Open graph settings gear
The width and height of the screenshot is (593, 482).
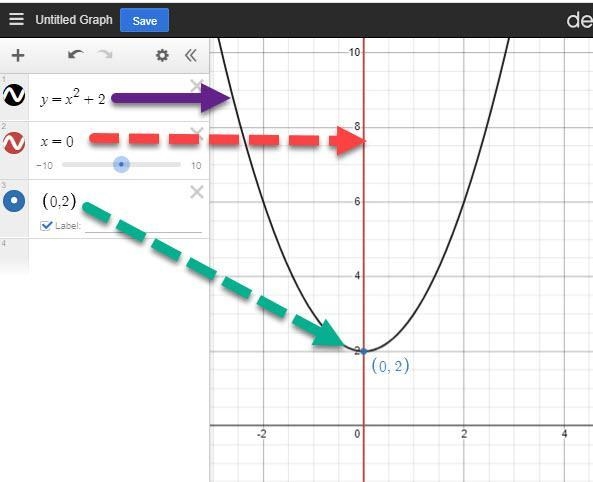pyautogui.click(x=162, y=56)
